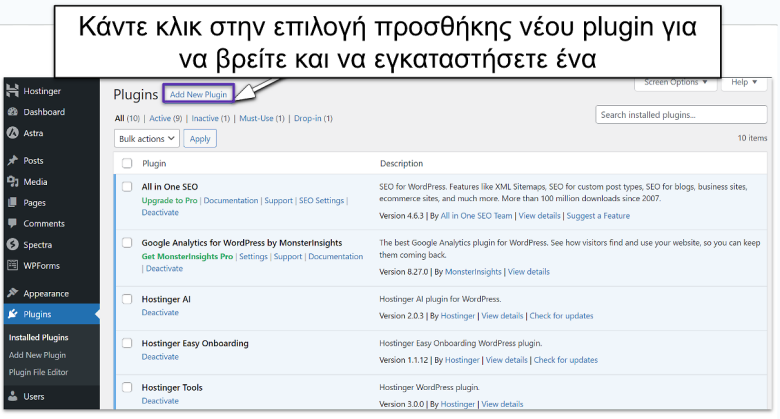Open the WPForms icon
The height and width of the screenshot is (419, 780).
12,265
